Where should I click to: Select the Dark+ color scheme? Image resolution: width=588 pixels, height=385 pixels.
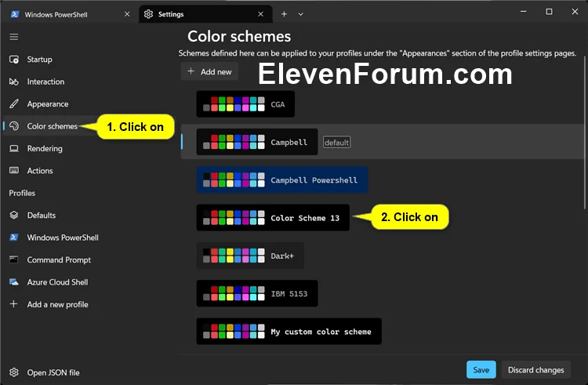[250, 256]
